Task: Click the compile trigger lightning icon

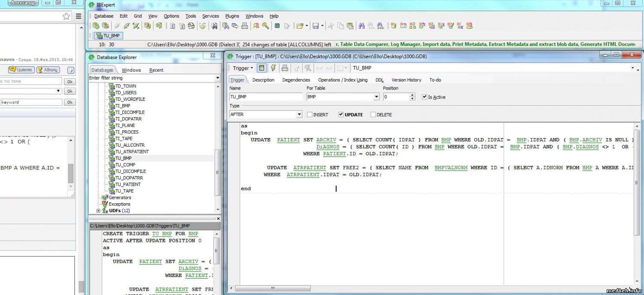Action: pyautogui.click(x=273, y=68)
